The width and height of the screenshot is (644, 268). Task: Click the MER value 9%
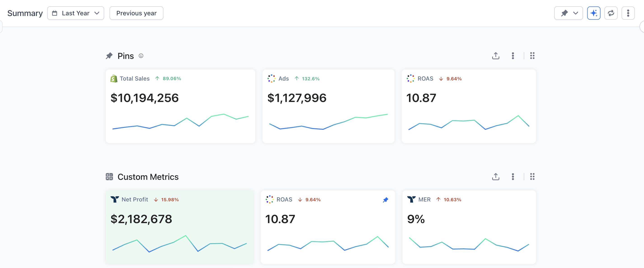[x=416, y=219]
